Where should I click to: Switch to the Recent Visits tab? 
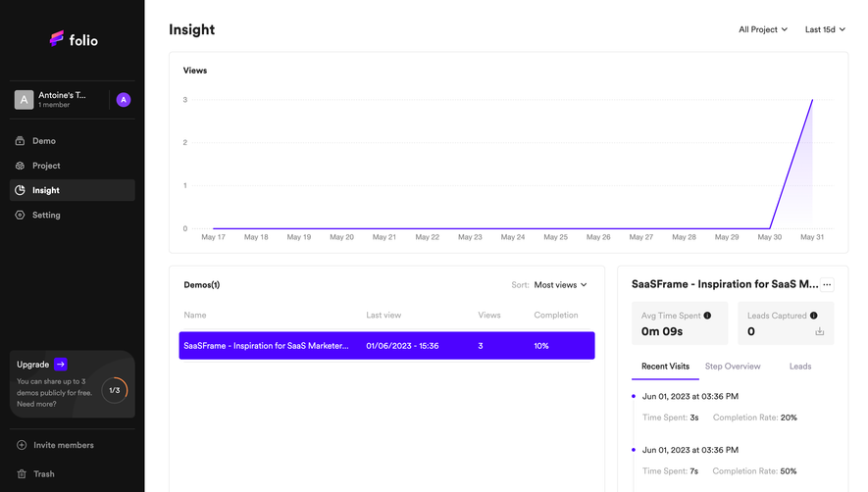[x=665, y=367]
